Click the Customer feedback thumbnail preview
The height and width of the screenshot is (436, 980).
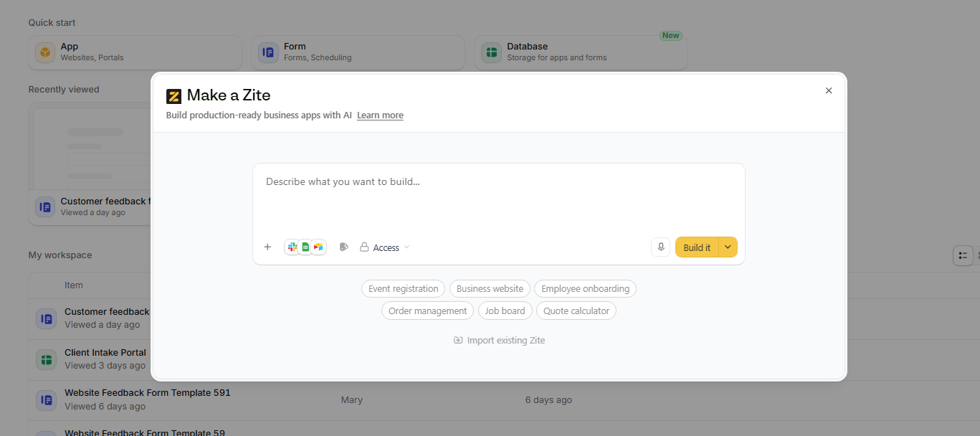click(92, 148)
